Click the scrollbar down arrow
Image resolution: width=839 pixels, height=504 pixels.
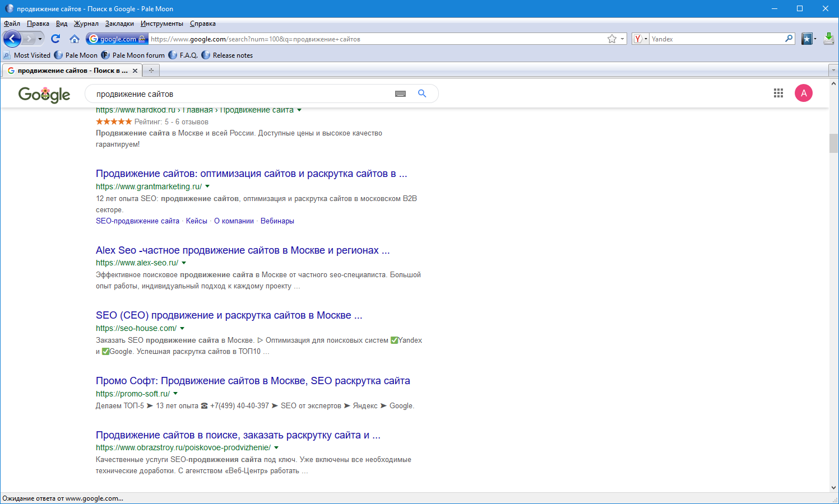coord(833,487)
